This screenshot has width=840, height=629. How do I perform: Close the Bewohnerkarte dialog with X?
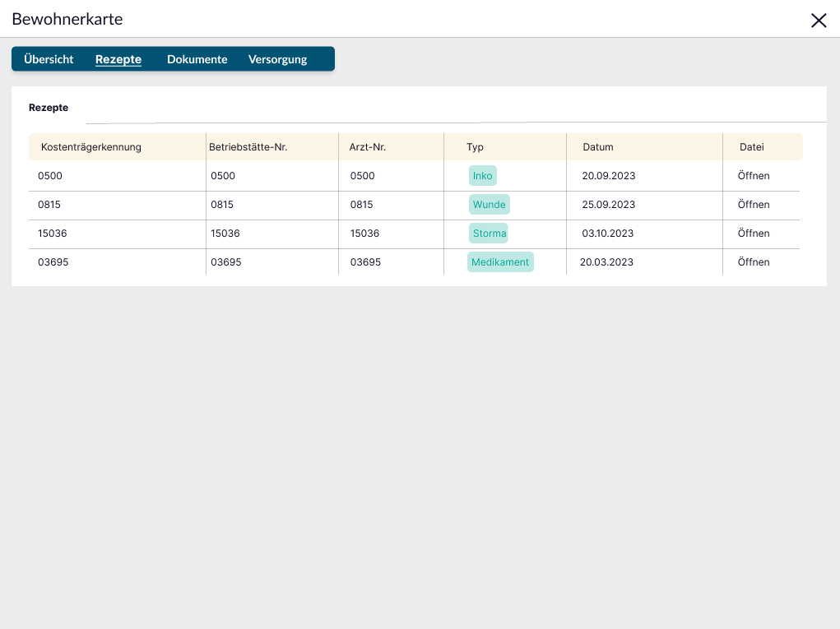point(819,21)
